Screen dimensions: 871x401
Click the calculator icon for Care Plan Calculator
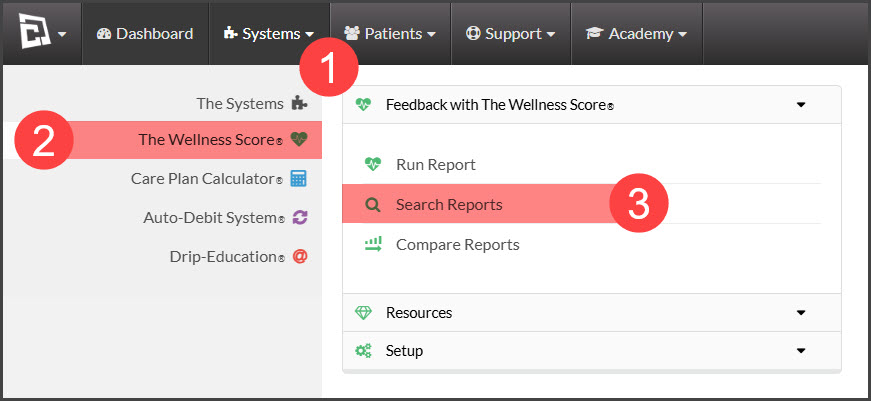(x=299, y=179)
